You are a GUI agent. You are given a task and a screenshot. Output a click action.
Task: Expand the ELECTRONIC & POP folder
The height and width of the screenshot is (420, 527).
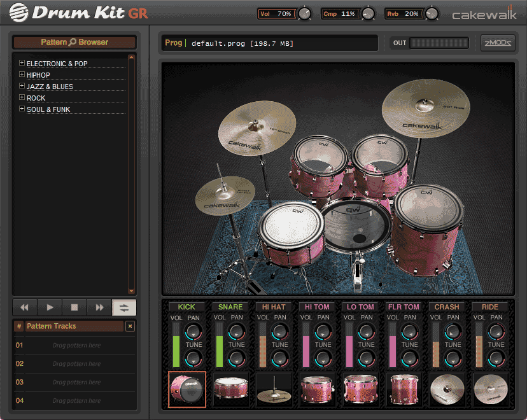22,63
